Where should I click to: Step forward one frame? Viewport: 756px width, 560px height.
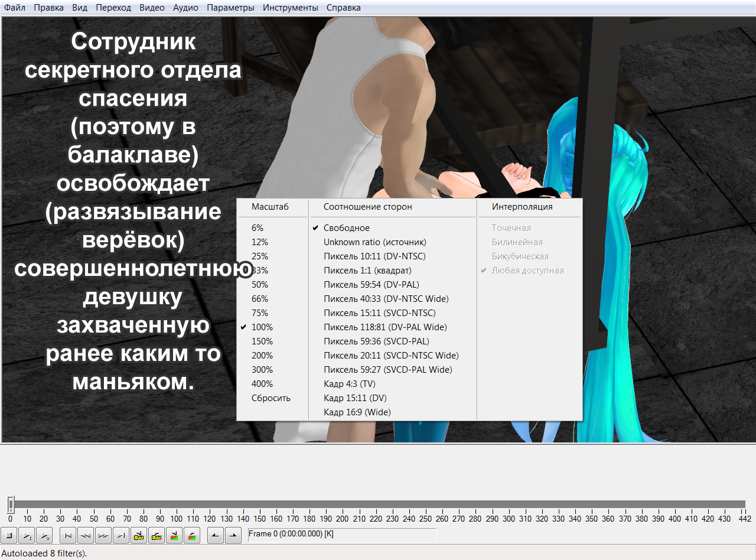click(103, 535)
